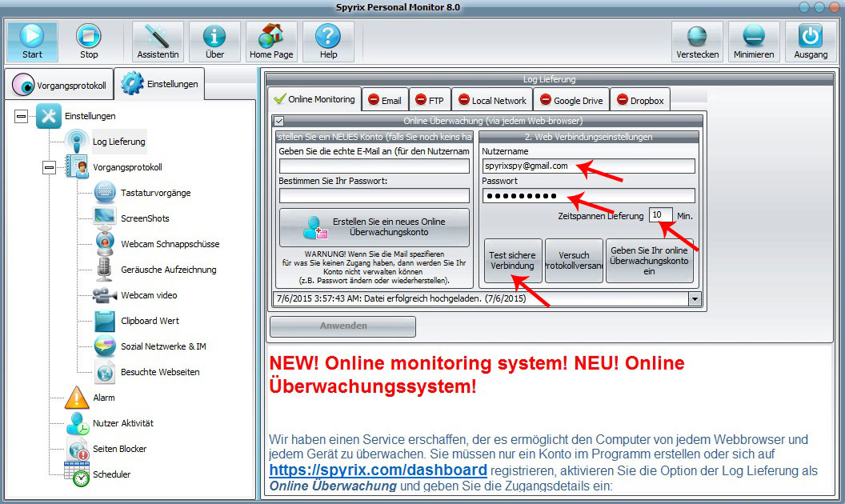Toggle the Online Überwachung checkbox
This screenshot has width=845, height=504.
coord(278,122)
